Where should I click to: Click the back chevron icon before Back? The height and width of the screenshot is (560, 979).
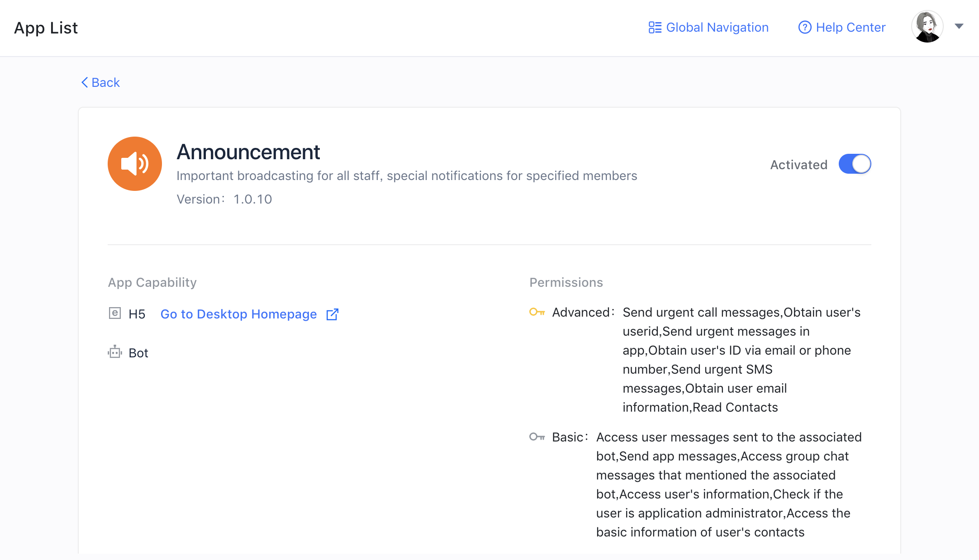coord(84,82)
